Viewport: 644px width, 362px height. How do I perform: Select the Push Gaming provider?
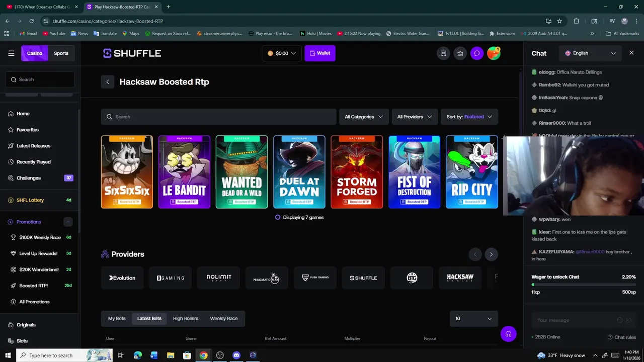(x=315, y=278)
